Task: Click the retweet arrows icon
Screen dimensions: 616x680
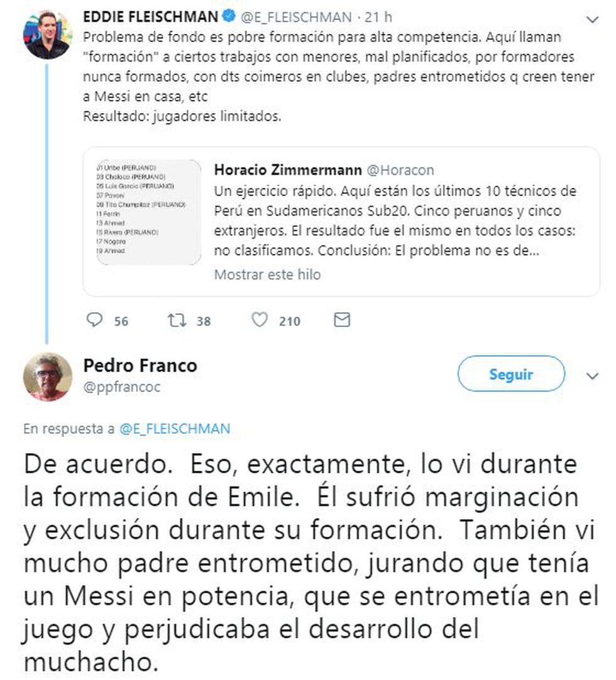Action: point(175,321)
